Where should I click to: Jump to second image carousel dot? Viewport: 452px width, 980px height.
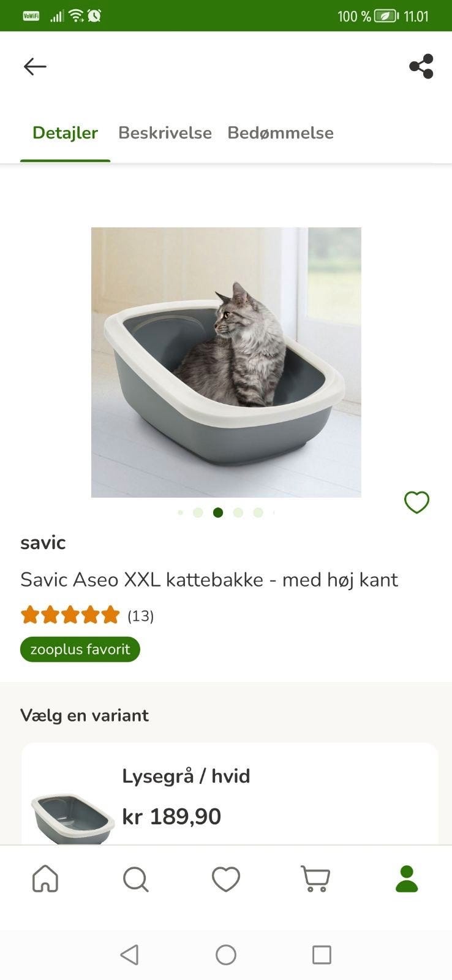pyautogui.click(x=198, y=512)
